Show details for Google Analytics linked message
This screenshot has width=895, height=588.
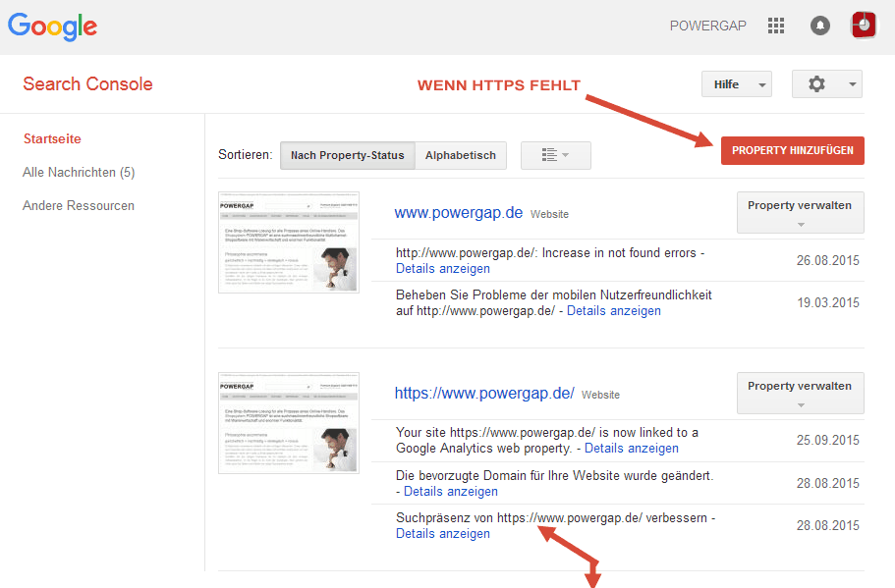click(632, 449)
